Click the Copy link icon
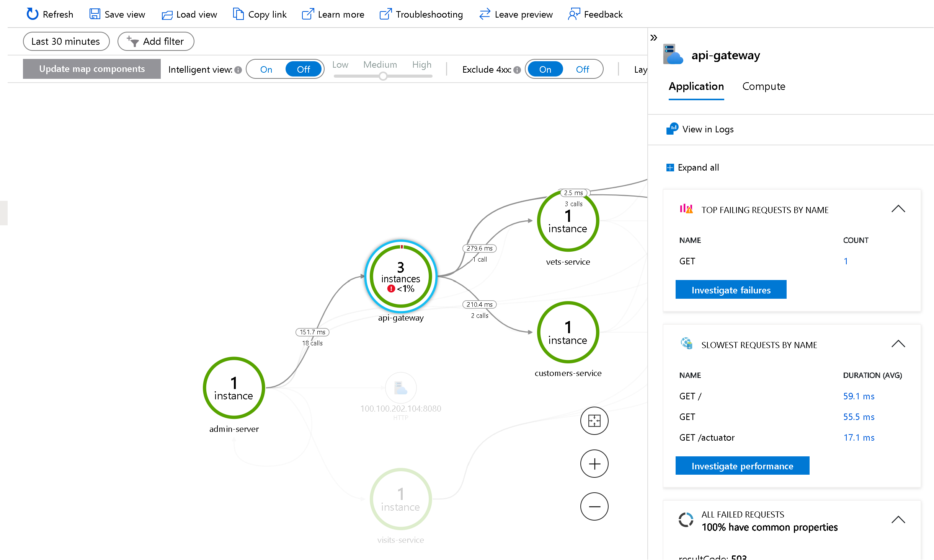 click(x=239, y=13)
